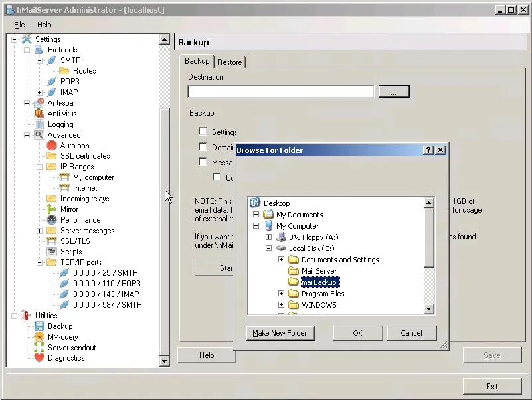Check the Domains backup option

click(203, 147)
